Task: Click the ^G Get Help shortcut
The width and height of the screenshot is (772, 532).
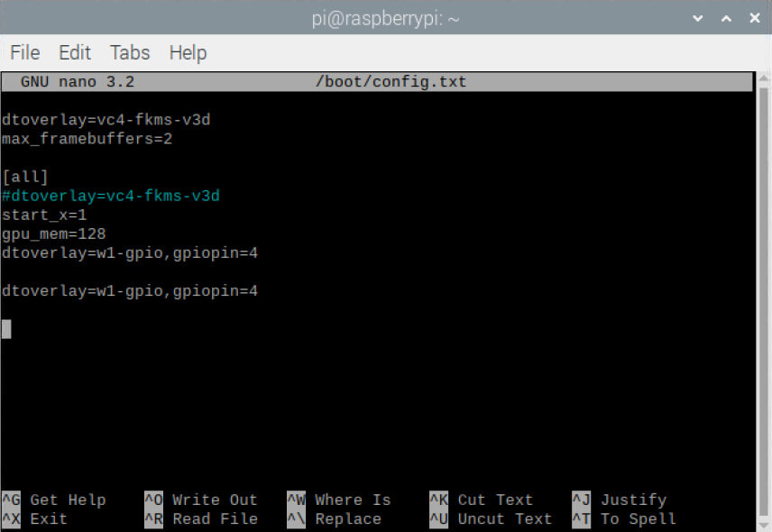Action: tap(54, 500)
